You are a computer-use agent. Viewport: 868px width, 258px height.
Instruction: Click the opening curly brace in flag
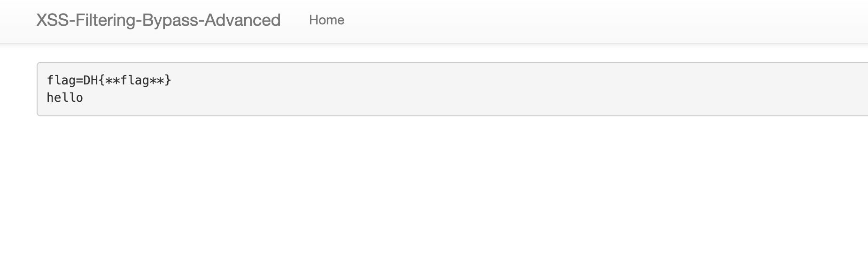tap(101, 80)
